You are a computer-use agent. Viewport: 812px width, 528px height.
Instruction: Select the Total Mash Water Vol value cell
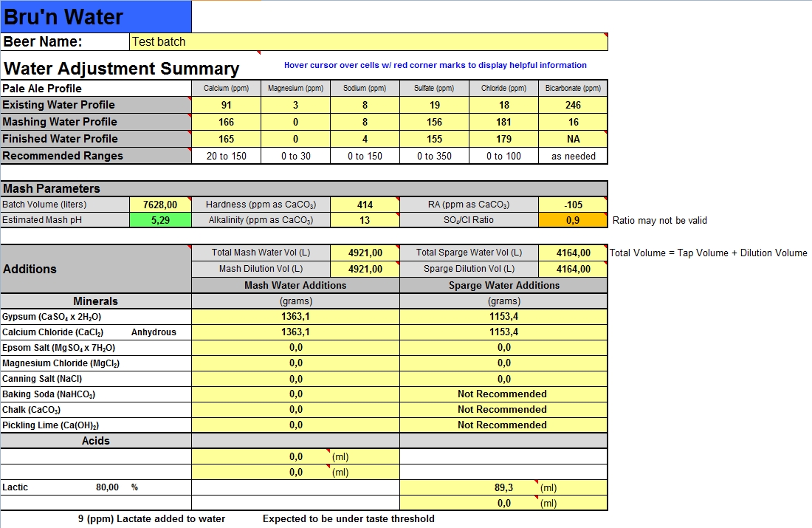point(365,253)
